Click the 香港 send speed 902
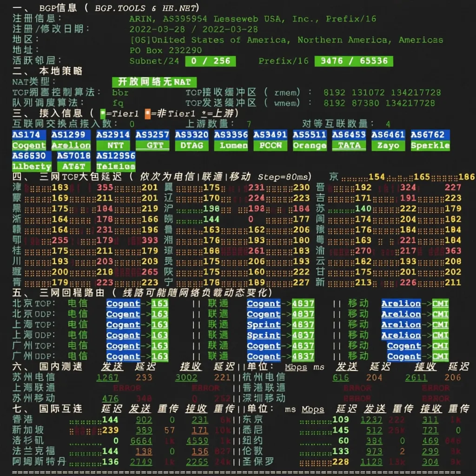The height and width of the screenshot is (476, 476). click(x=144, y=420)
